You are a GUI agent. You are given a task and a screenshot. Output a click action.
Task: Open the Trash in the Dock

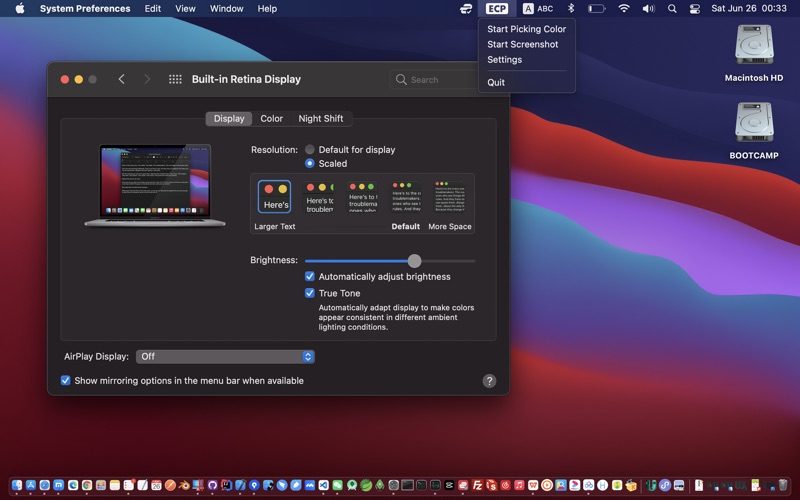[x=783, y=485]
